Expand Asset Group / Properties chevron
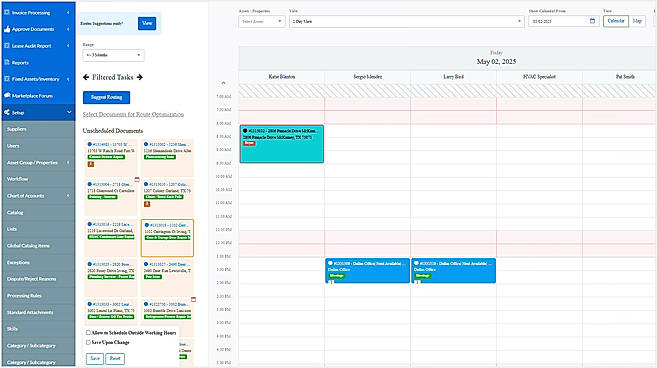The image size is (657, 368). 68,162
